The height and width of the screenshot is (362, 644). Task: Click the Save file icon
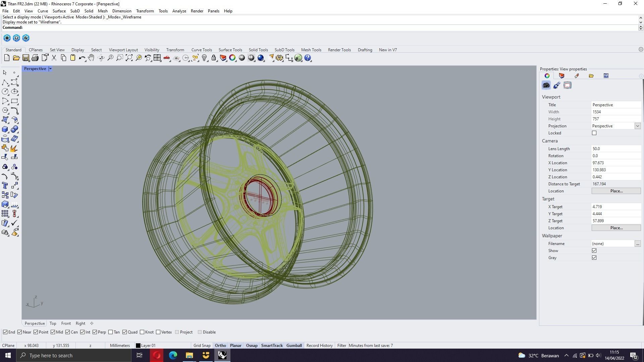(x=25, y=58)
